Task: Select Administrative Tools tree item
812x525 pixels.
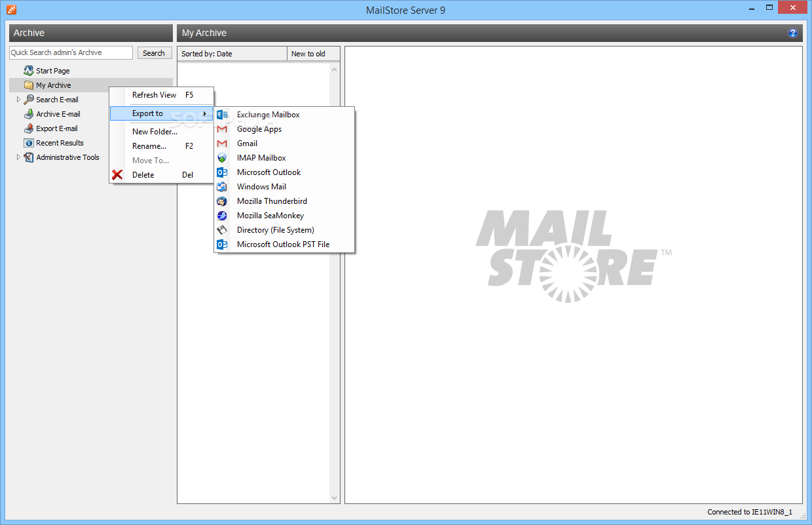Action: tap(67, 157)
